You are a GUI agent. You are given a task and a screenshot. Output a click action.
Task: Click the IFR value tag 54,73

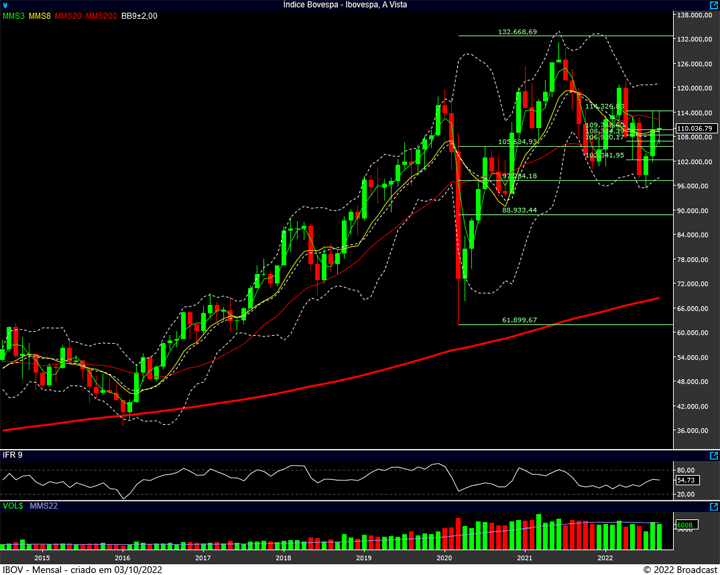coord(686,481)
